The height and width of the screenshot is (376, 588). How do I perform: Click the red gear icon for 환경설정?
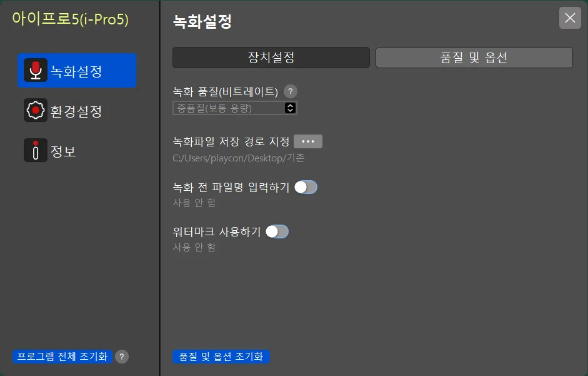(36, 111)
